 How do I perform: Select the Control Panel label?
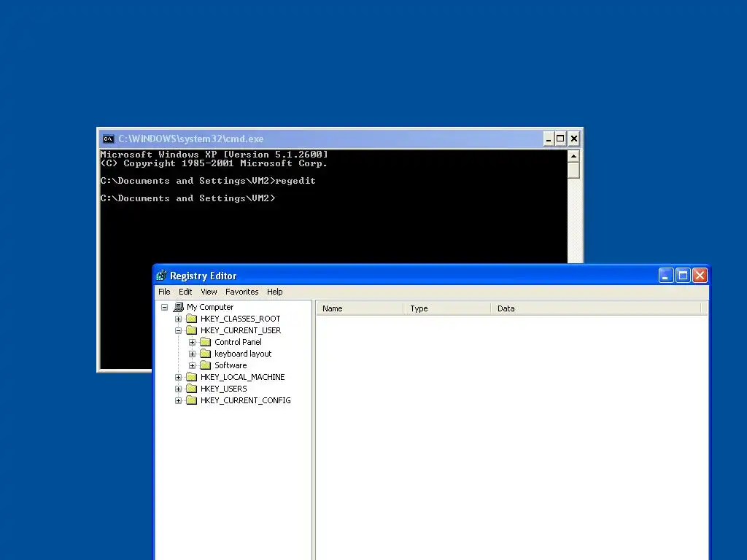pyautogui.click(x=239, y=342)
